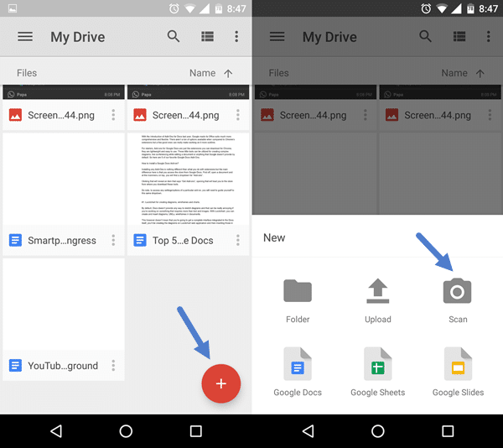The width and height of the screenshot is (503, 448).
Task: Open overflow menu in left screen's toolbar
Action: (236, 37)
